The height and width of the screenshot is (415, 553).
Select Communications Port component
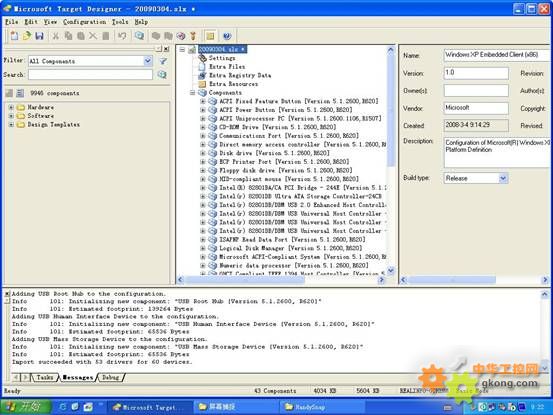tap(289, 136)
